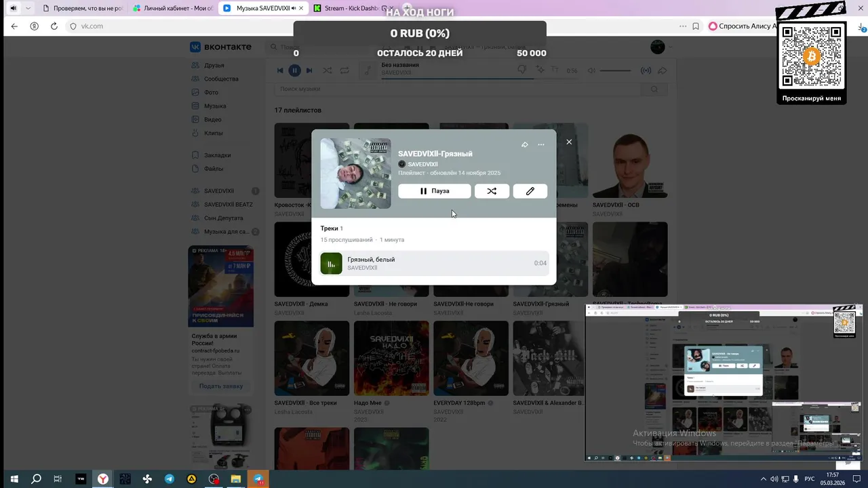Close the playlist dialog
The width and height of the screenshot is (868, 488).
point(569,142)
